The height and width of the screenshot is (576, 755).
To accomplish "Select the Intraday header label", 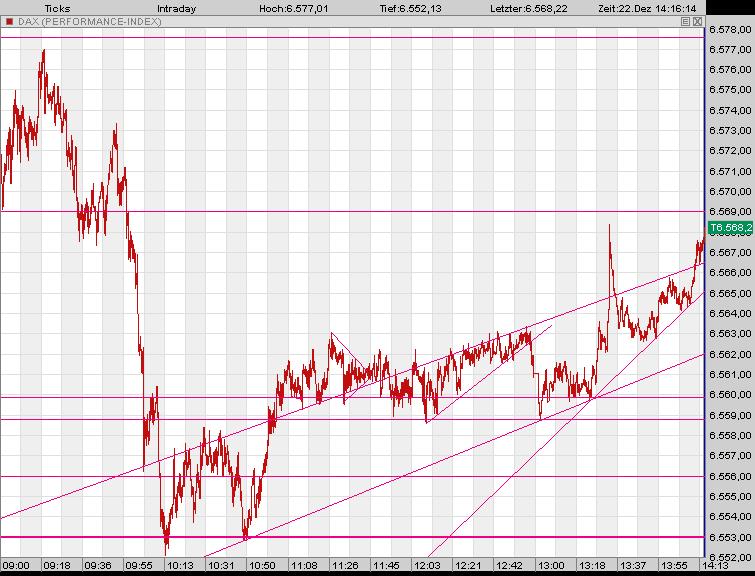I will pos(177,9).
